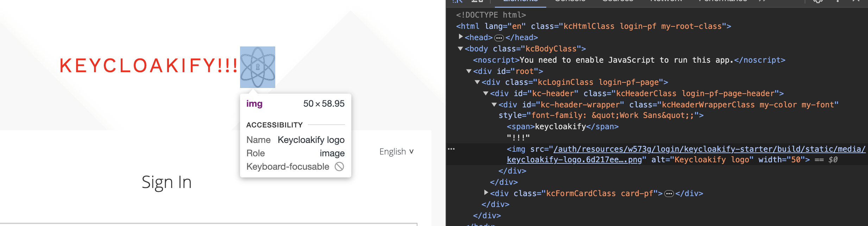Collapse the kcLoginClass div node

pos(477,82)
